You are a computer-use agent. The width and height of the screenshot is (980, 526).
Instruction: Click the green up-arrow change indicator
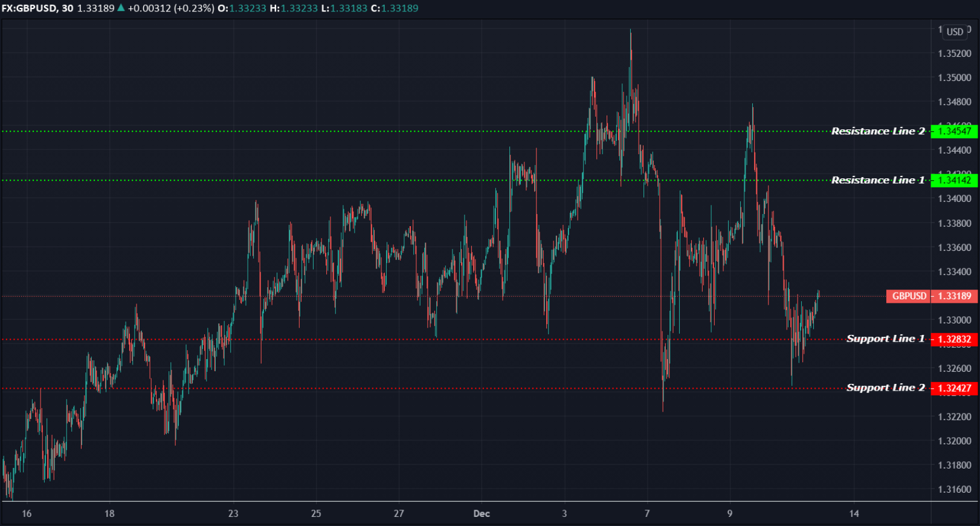coord(121,8)
